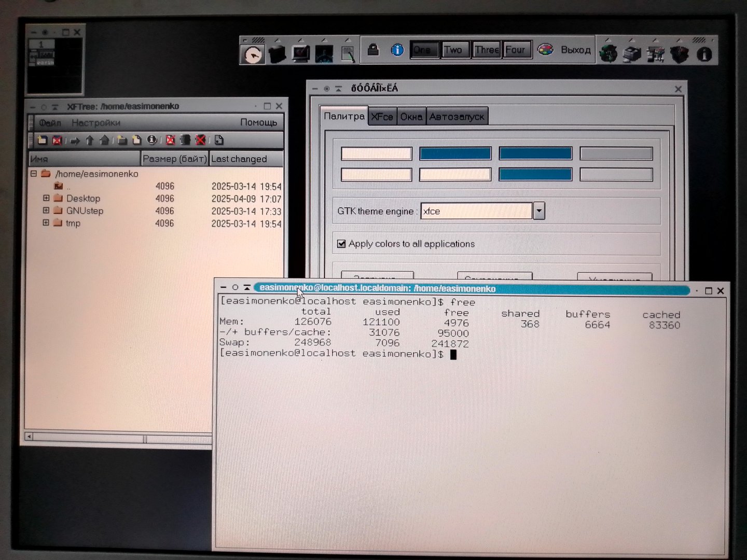747x560 pixels.
Task: Open the Настройки menu in XFTree
Action: (96, 123)
